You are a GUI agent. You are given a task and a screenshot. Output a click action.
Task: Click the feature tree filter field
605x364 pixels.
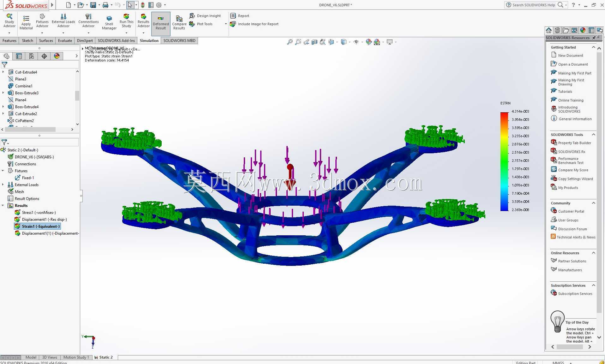(40, 65)
